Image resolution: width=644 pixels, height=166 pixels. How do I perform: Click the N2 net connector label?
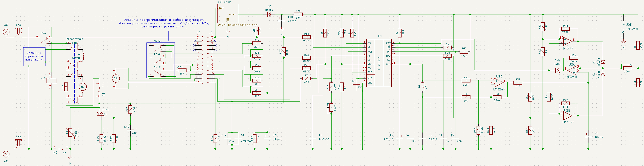(x=55, y=153)
